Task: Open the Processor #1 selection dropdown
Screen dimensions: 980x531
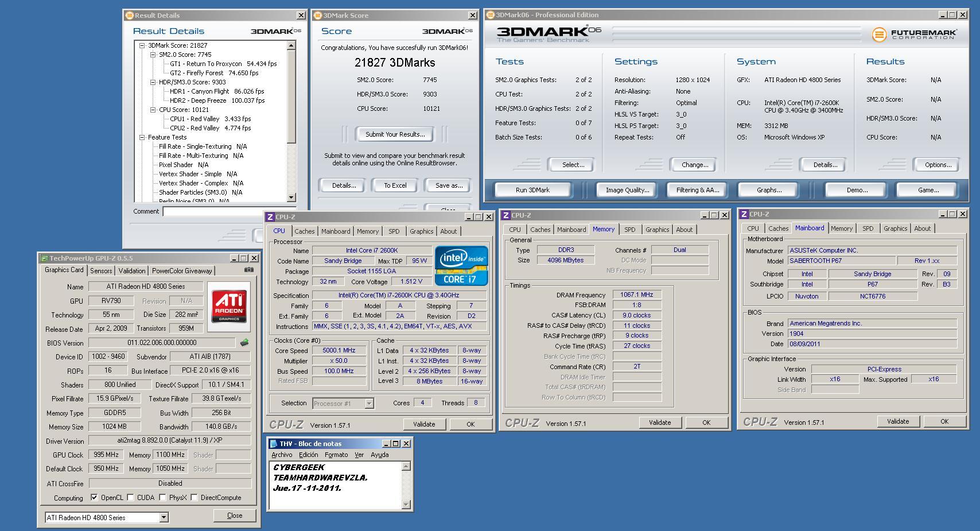Action: pyautogui.click(x=369, y=404)
